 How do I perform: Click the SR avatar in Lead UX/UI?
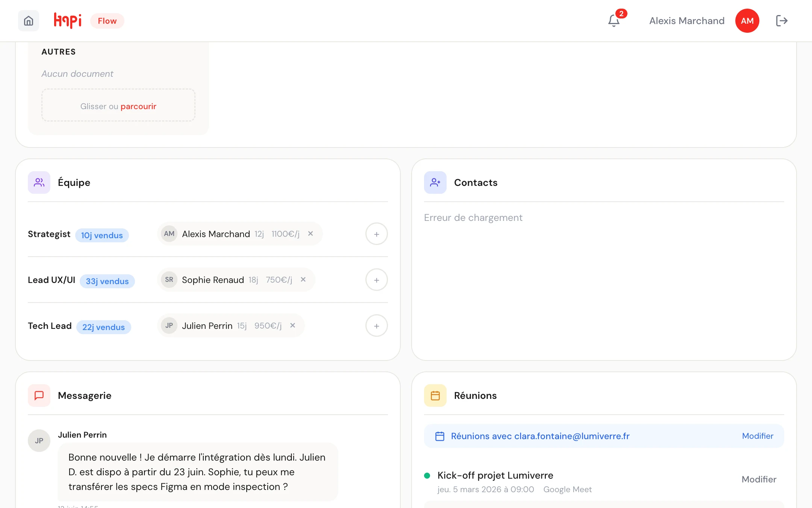169,280
